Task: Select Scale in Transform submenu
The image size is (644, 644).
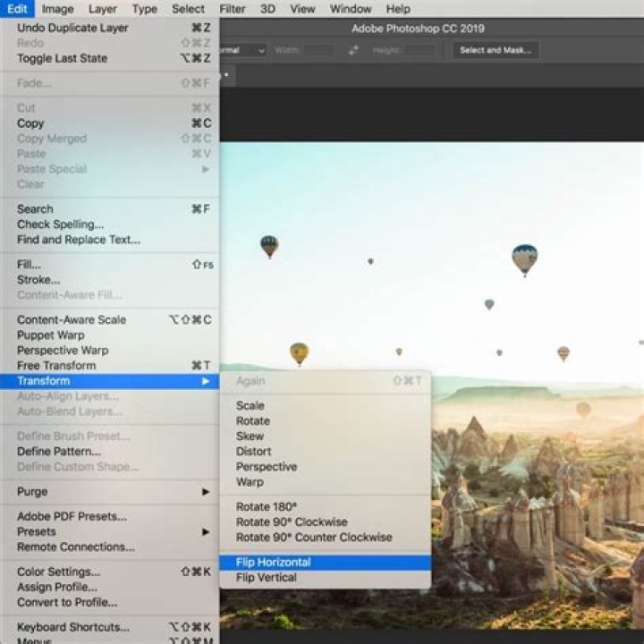Action: point(326,405)
